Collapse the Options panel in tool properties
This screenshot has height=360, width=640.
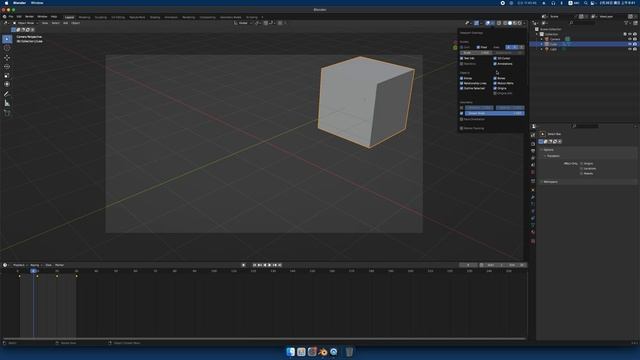pyautogui.click(x=549, y=150)
